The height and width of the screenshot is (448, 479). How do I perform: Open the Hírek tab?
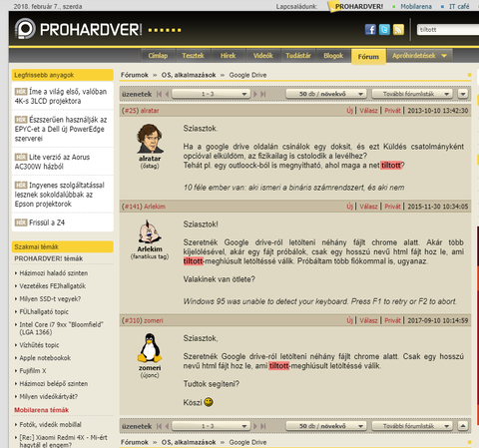coord(229,56)
